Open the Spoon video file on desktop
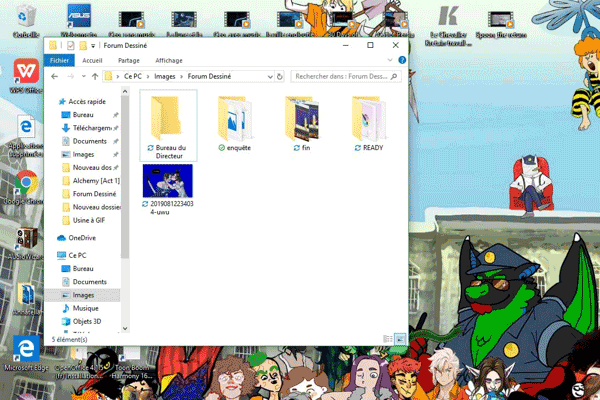This screenshot has height=400, width=600. (x=501, y=23)
